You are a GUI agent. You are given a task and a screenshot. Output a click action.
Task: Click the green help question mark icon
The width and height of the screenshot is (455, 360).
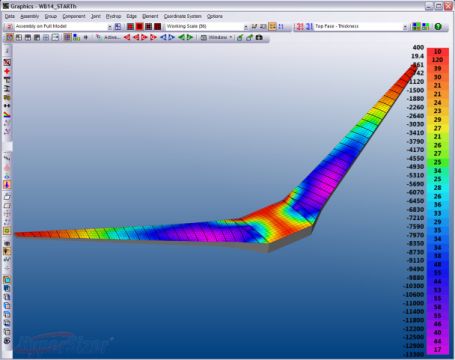click(438, 26)
